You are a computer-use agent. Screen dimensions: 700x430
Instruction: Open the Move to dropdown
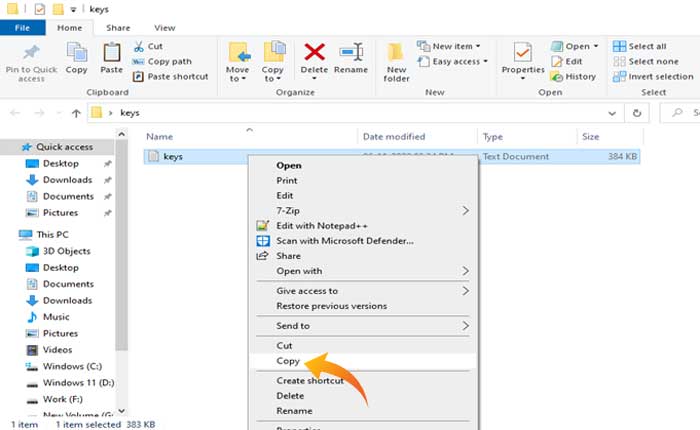point(238,60)
